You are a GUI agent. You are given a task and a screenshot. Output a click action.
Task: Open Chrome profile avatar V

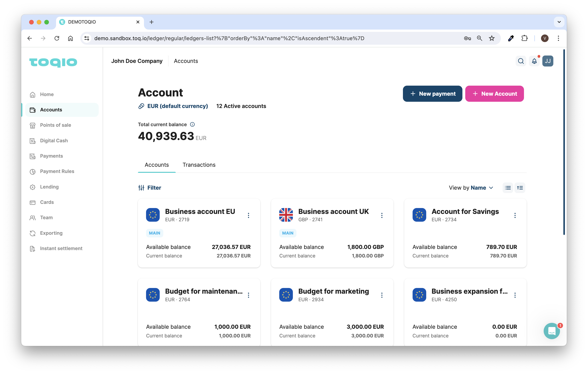click(x=545, y=38)
